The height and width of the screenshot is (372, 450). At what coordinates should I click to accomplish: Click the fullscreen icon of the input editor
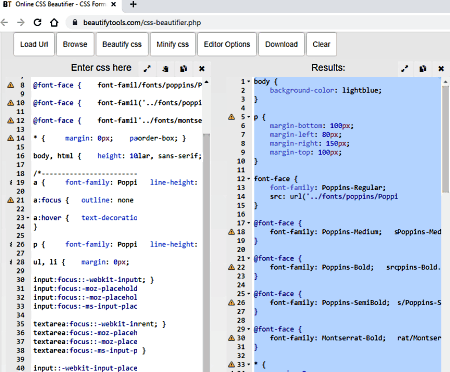tap(147, 69)
